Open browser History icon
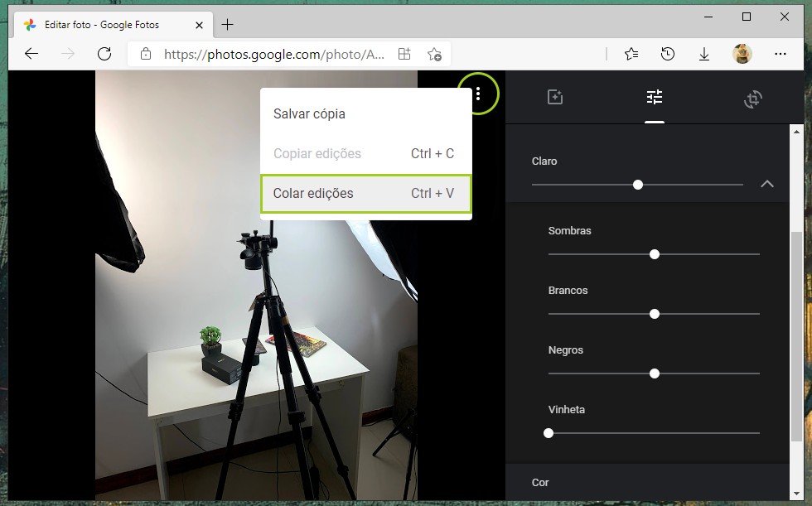This screenshot has height=506, width=812. click(668, 54)
